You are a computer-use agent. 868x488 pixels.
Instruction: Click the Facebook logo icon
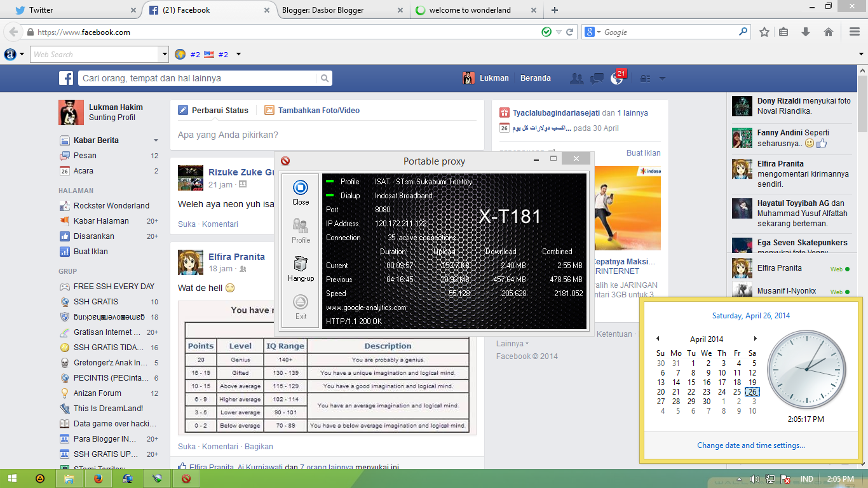coord(66,78)
